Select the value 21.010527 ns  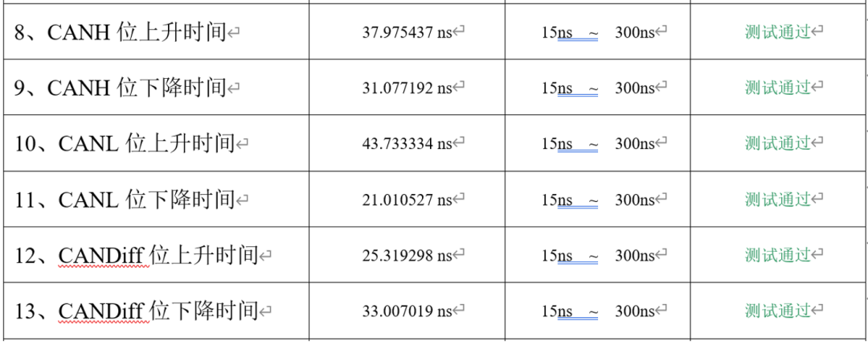407,200
